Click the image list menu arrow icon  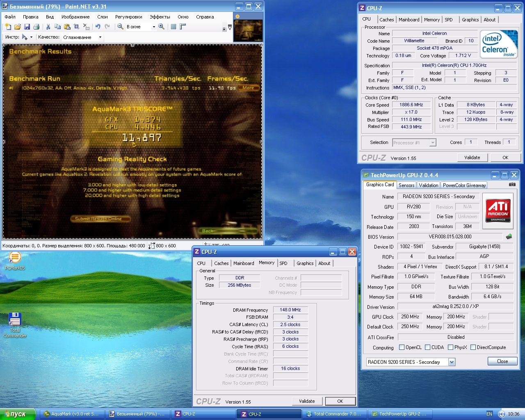click(x=230, y=27)
